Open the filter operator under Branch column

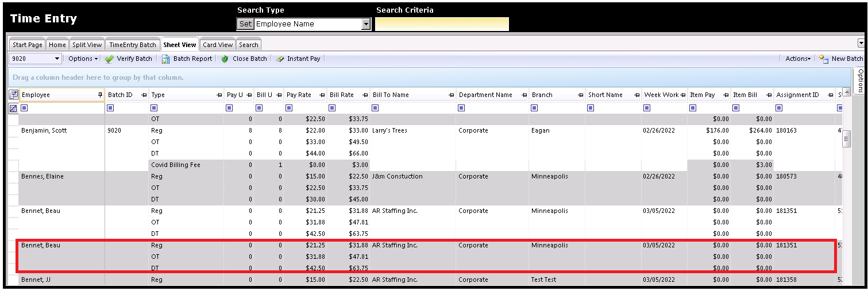pyautogui.click(x=534, y=108)
